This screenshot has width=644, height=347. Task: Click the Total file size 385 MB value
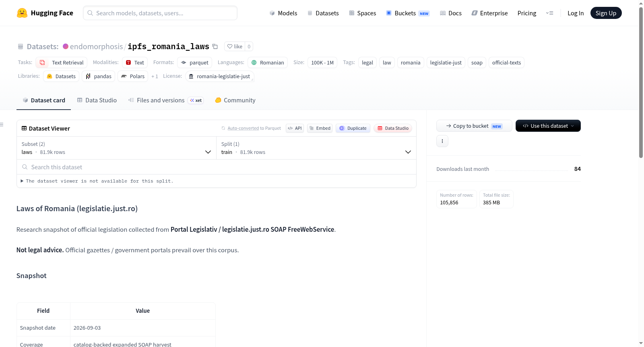click(491, 203)
